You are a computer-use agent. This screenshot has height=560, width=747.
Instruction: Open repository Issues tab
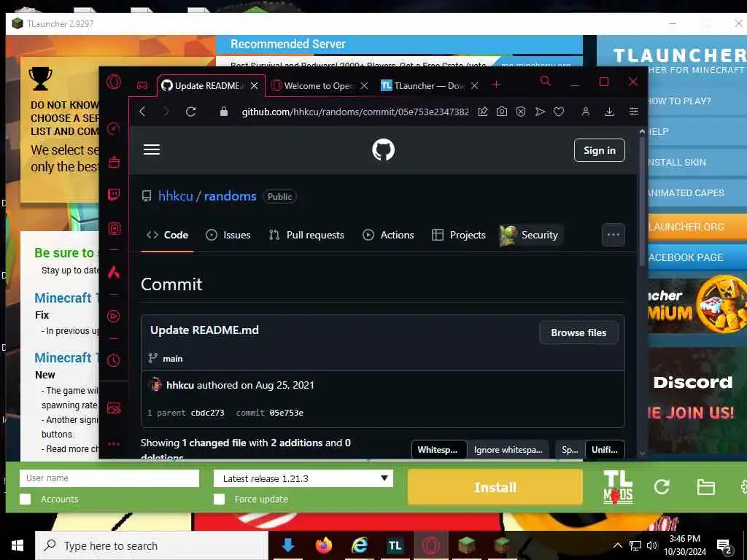point(228,235)
